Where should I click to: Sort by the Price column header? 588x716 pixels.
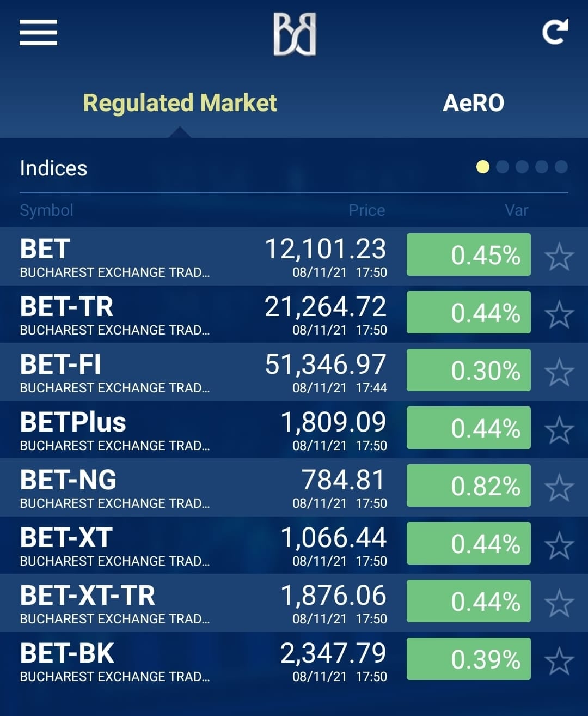pos(367,210)
